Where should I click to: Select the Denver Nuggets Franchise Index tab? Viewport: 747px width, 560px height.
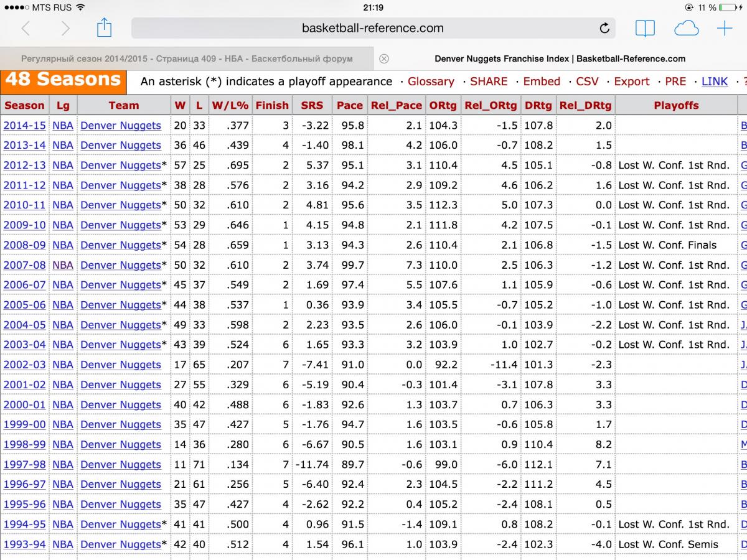pyautogui.click(x=560, y=58)
